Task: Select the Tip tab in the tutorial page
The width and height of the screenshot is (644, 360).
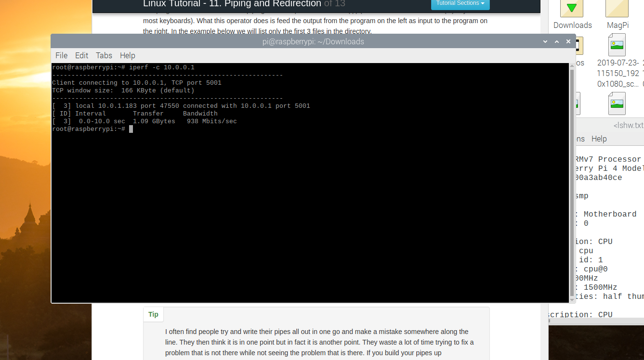Action: point(153,314)
